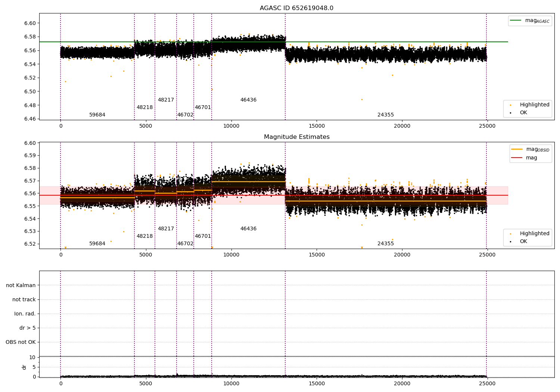Select obsid label 48217 in AGASC ID plot
Viewport: 560px width, 392px height.
tap(166, 100)
